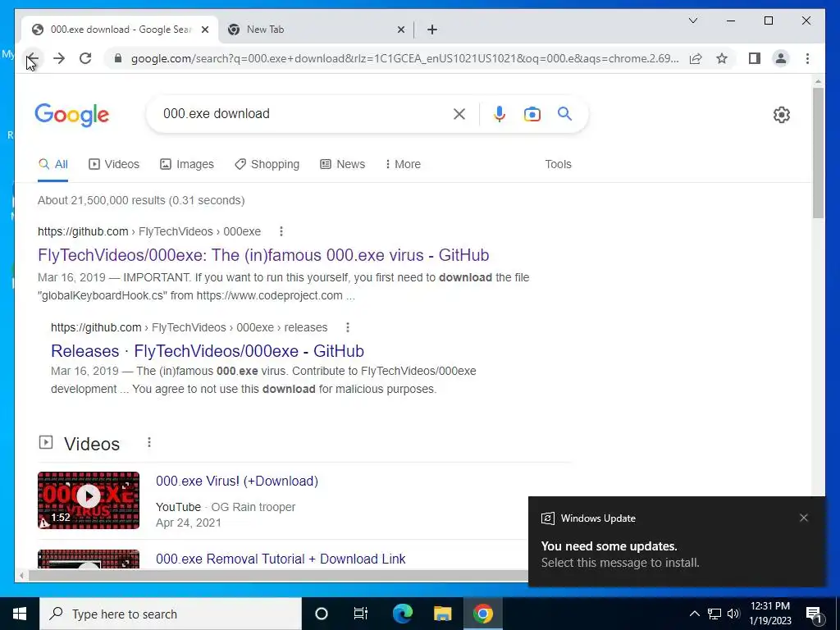Open Cortana circle in taskbar
Viewport: 840px width, 630px height.
pyautogui.click(x=321, y=614)
